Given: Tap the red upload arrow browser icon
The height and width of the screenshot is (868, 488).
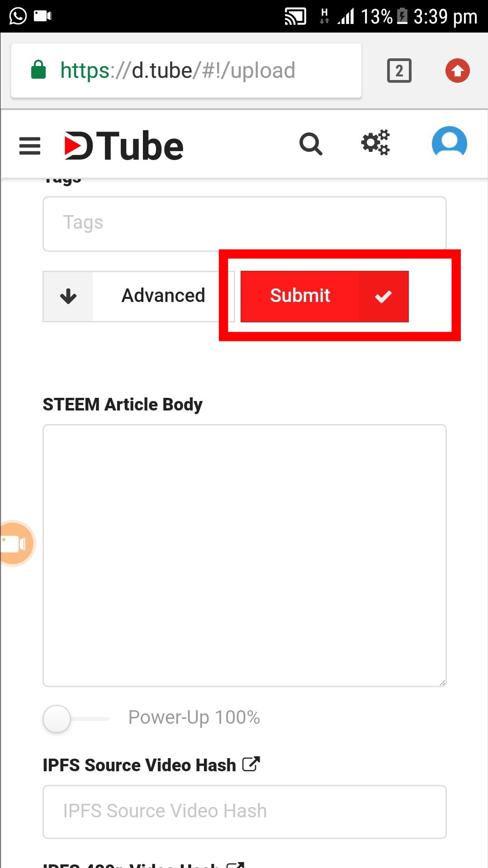Looking at the screenshot, I should coord(457,71).
